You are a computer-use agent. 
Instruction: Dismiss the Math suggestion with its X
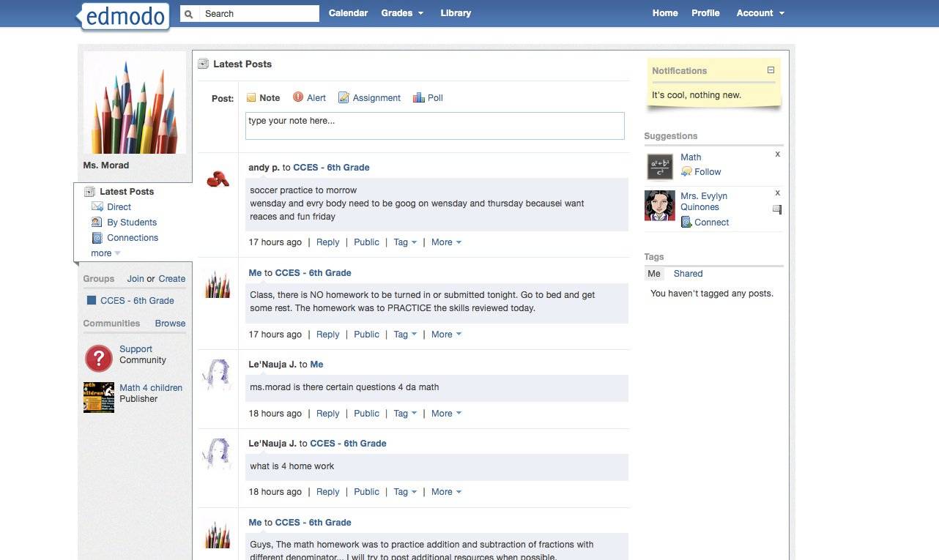pos(778,154)
